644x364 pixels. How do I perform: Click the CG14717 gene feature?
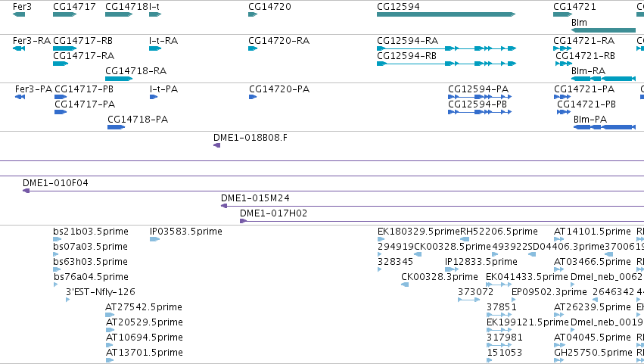pos(64,14)
